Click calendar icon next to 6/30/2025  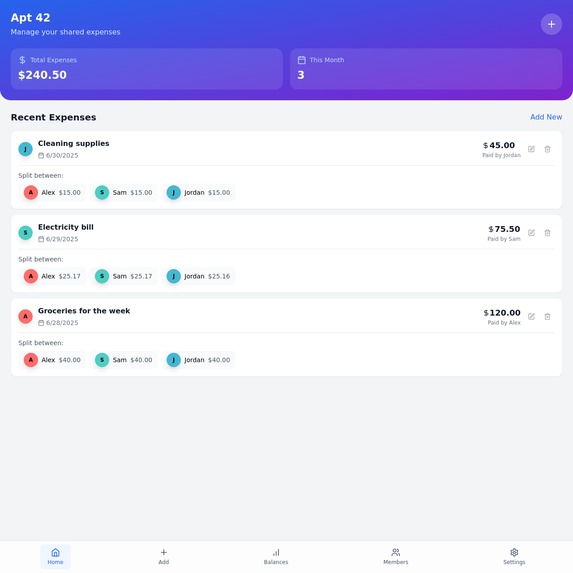(41, 156)
